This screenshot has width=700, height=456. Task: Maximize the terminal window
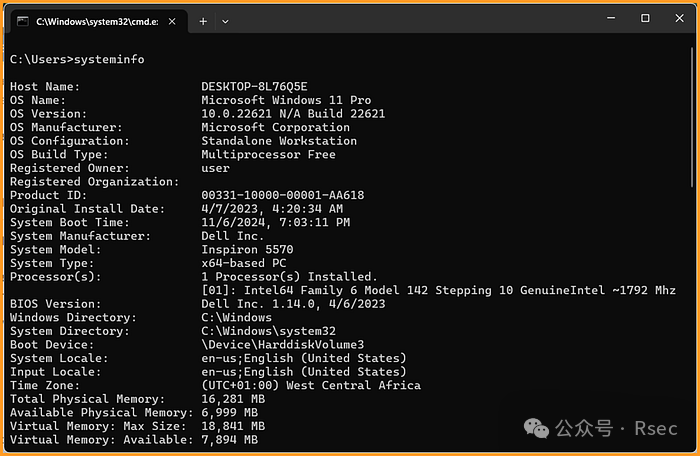tap(645, 18)
